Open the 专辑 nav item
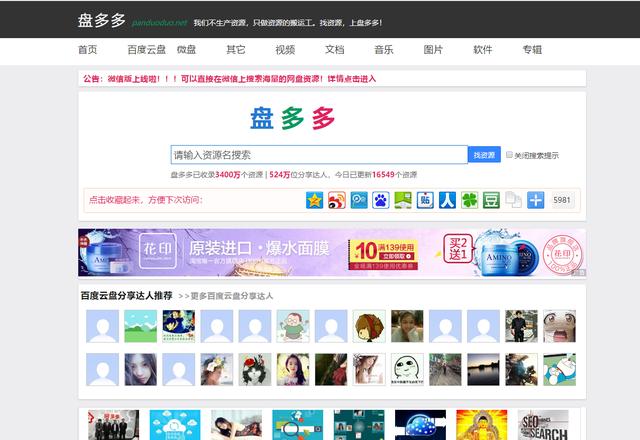The height and width of the screenshot is (440, 640). coord(532,49)
